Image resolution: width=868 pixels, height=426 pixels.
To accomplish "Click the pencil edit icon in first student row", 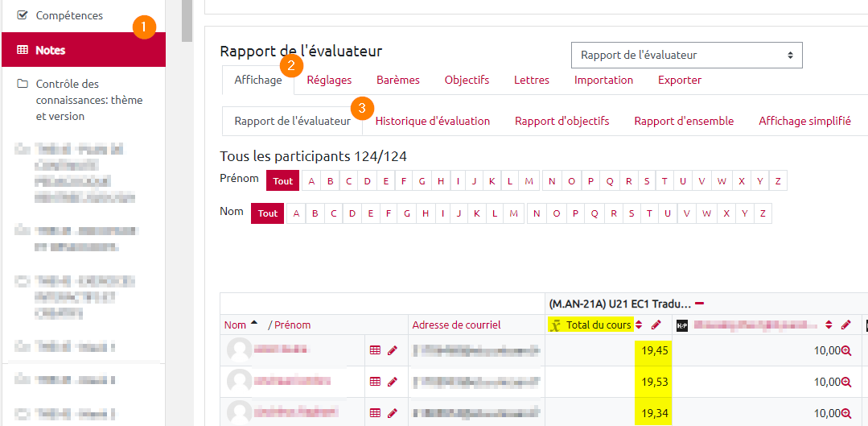I will click(x=393, y=350).
